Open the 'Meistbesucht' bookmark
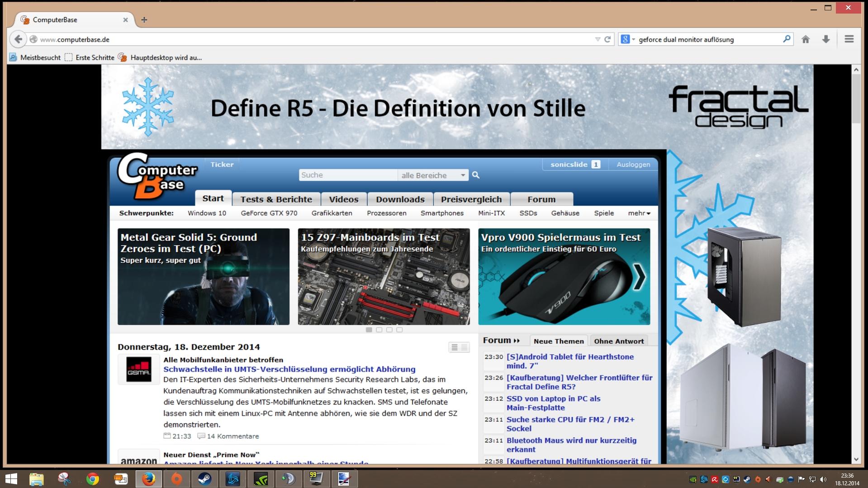The height and width of the screenshot is (488, 868). [35, 57]
